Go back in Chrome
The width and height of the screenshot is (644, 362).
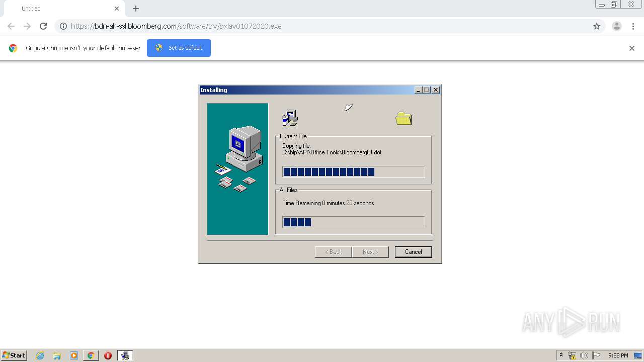[x=11, y=26]
